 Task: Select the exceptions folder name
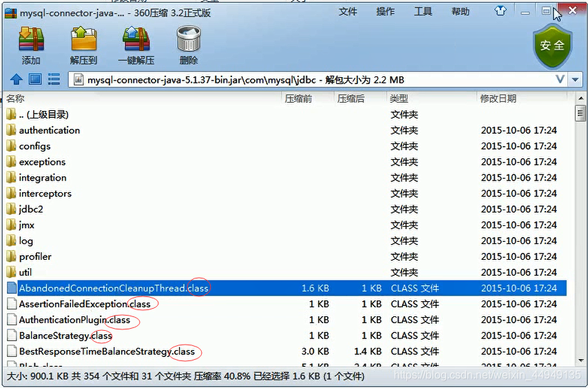pyautogui.click(x=43, y=162)
